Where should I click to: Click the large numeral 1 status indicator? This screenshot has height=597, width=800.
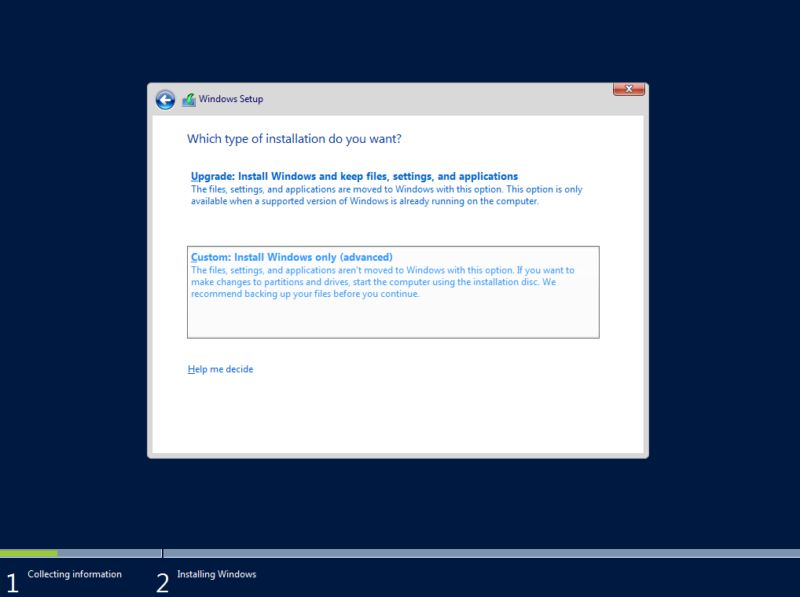pos(10,580)
